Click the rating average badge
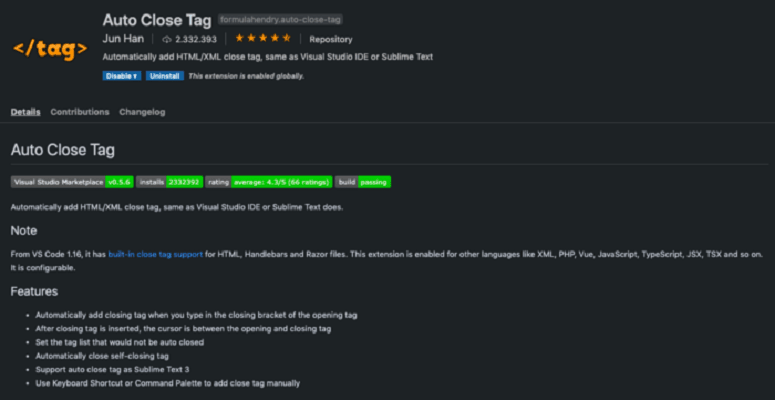The height and width of the screenshot is (400, 775). tap(269, 182)
